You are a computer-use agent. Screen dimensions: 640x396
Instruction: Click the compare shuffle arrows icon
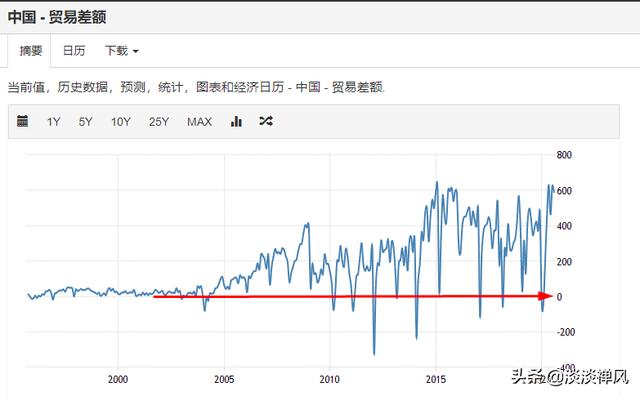[x=266, y=121]
